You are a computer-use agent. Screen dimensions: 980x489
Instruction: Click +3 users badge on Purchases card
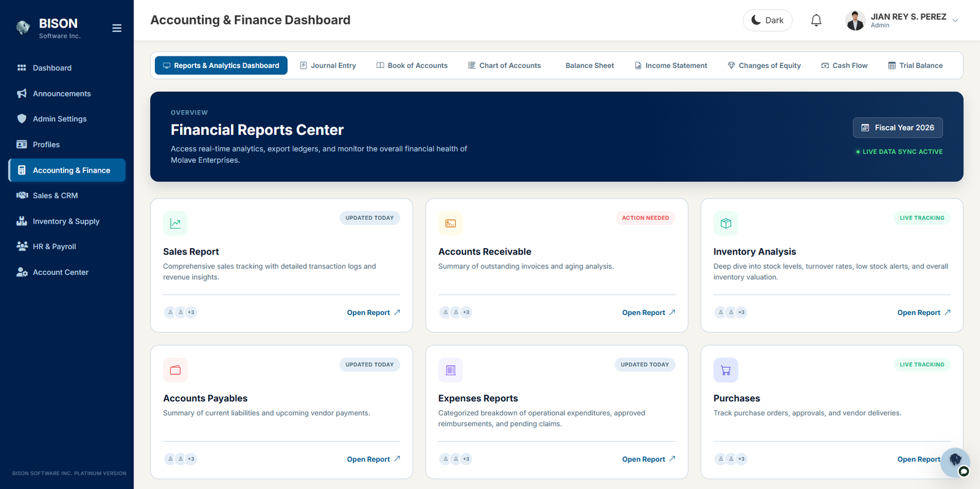(741, 459)
